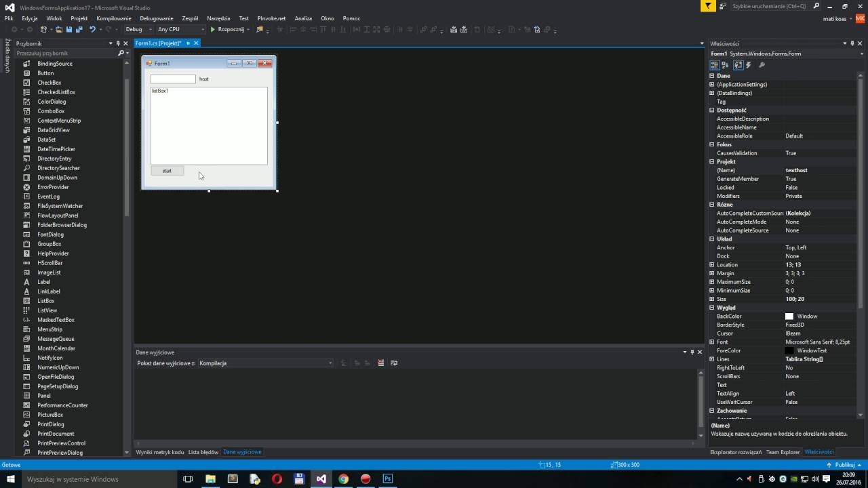Viewport: 868px width, 488px height.
Task: Open the Pomoc menu
Action: pyautogui.click(x=351, y=18)
